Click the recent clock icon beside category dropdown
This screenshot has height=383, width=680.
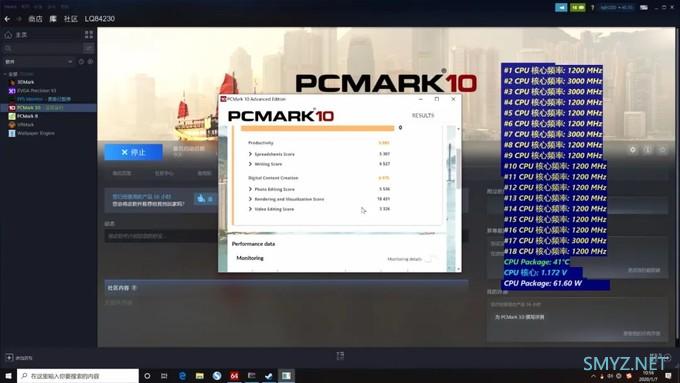point(81,62)
